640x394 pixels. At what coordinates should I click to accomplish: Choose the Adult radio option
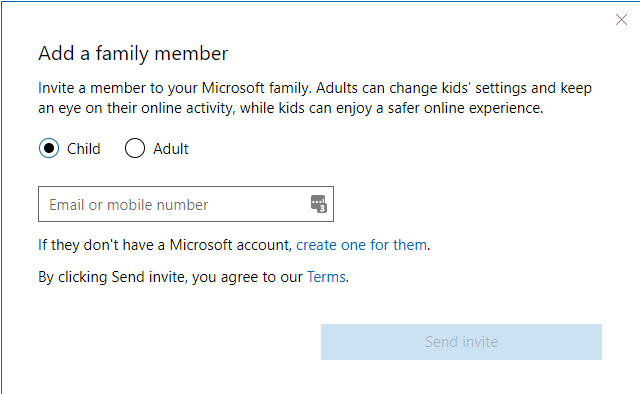point(135,148)
